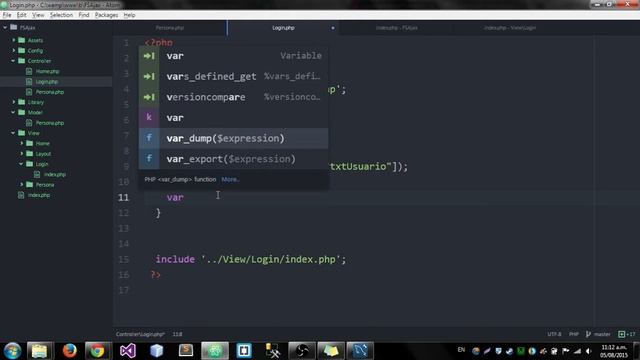Click modified dot on Login.php tab
Image resolution: width=640 pixels, height=360 pixels.
pos(333,28)
